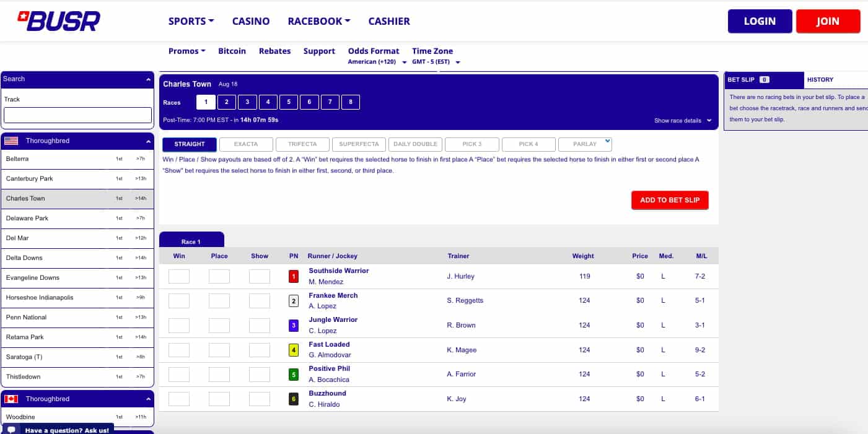
Task: Tick Show box for Southside Warrior
Action: (x=260, y=276)
